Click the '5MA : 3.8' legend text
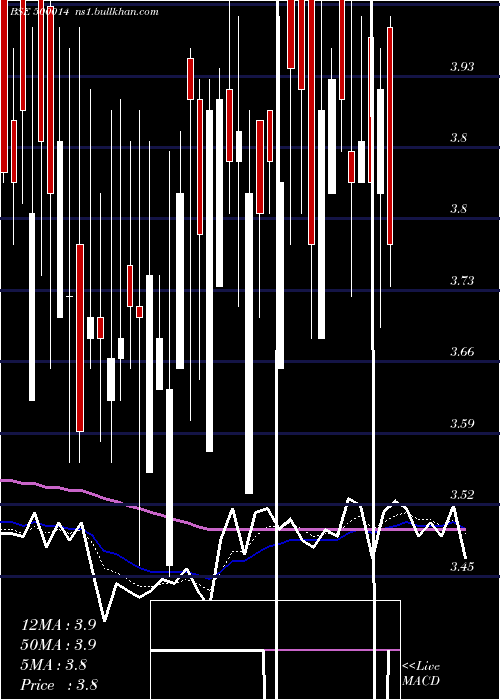The height and width of the screenshot is (700, 500). 54,665
